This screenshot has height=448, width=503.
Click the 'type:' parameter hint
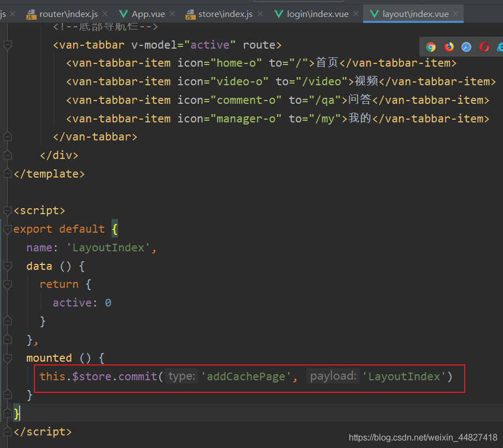point(182,376)
